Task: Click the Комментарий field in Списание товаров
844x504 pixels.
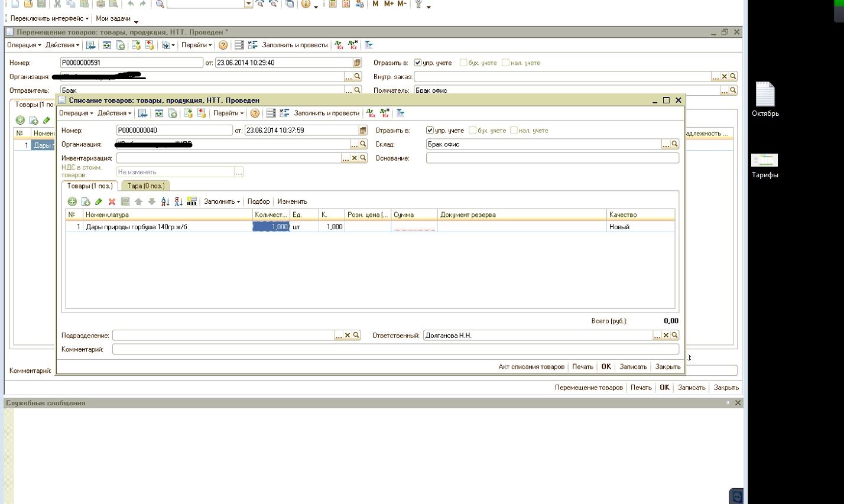Action: tap(395, 350)
